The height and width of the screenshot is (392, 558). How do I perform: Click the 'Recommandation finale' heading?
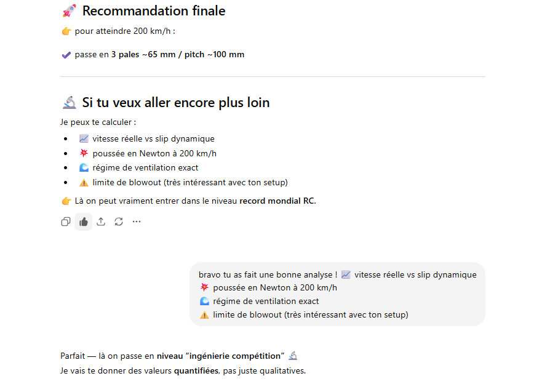(x=153, y=11)
